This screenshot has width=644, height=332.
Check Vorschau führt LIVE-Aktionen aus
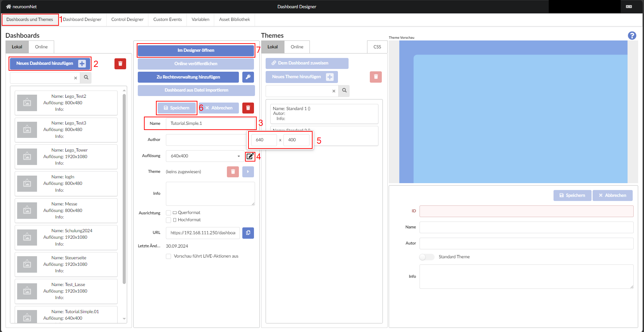169,256
